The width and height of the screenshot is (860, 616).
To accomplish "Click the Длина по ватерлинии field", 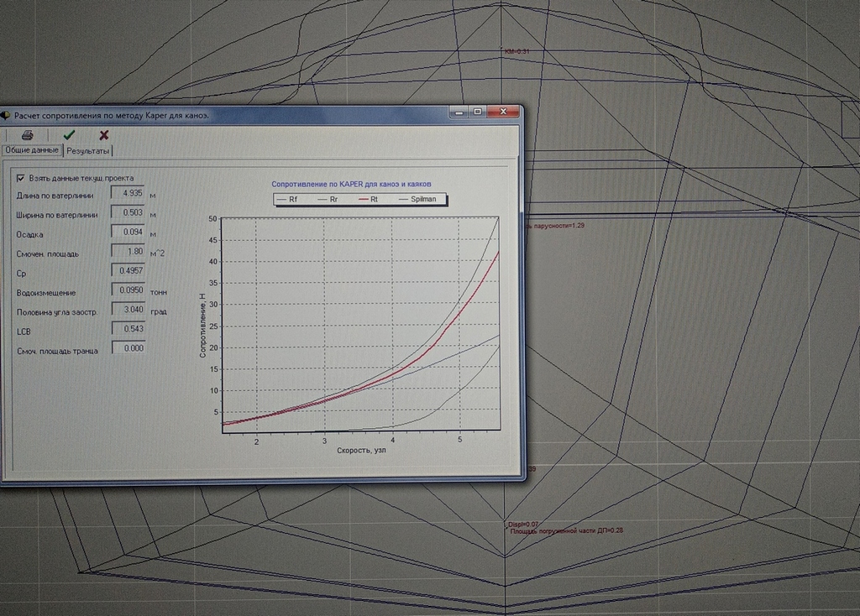I will click(x=128, y=194).
